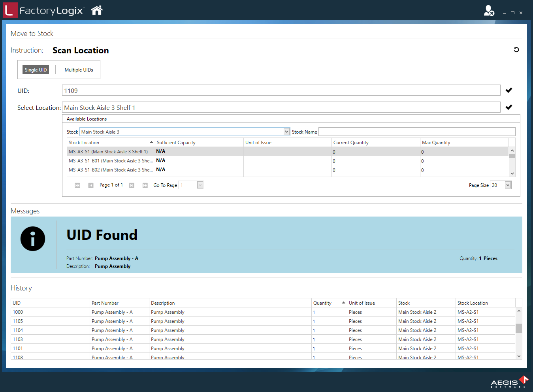The width and height of the screenshot is (533, 392).
Task: Switch to Multiple UIDs mode
Action: click(x=79, y=70)
